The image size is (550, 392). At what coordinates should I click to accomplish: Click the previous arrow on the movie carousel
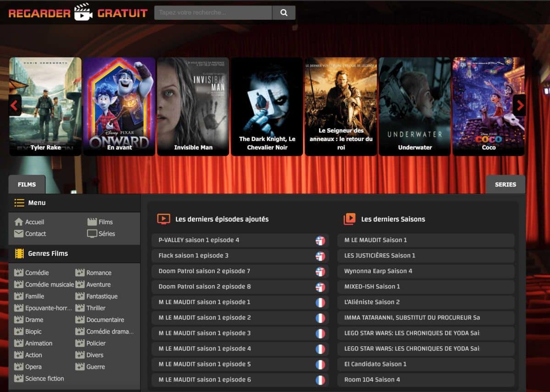[x=15, y=106]
